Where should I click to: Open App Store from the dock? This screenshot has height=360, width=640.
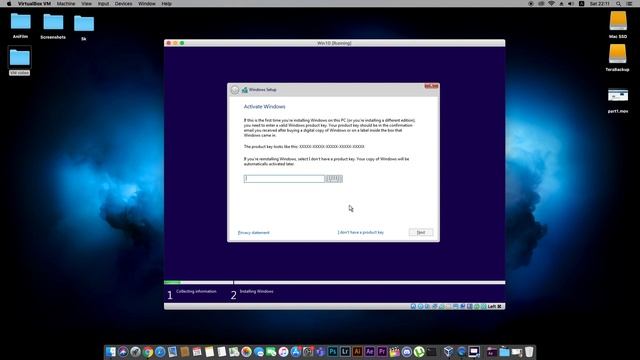coord(296,352)
